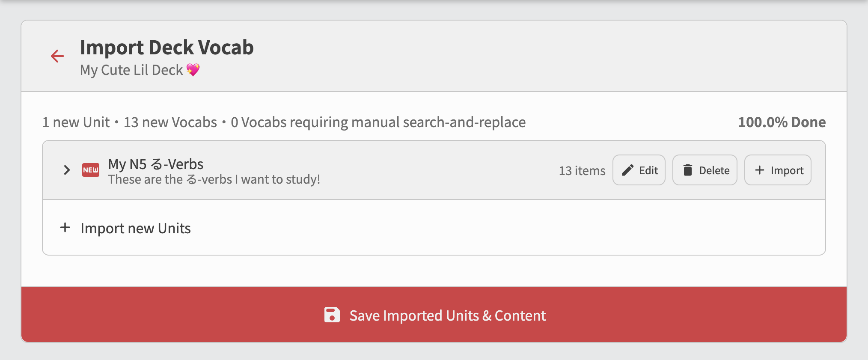Click the My N5 る-Verbs unit title
Viewport: 868px width, 360px height.
point(156,164)
